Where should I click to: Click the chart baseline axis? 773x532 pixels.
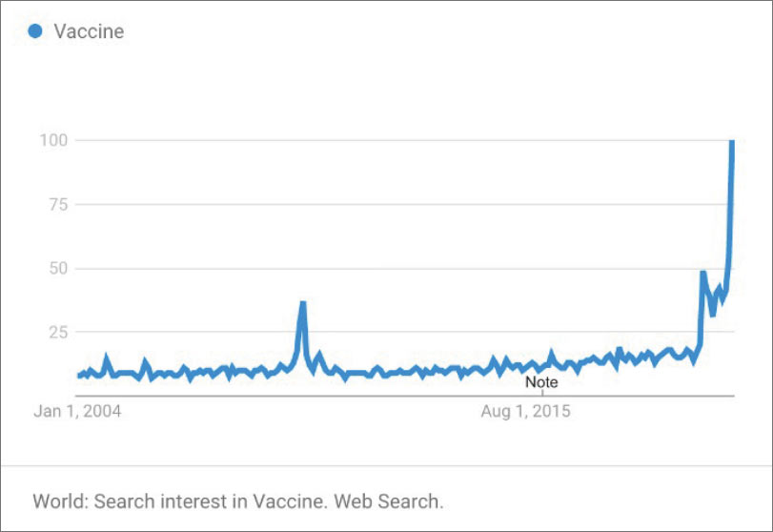[404, 396]
